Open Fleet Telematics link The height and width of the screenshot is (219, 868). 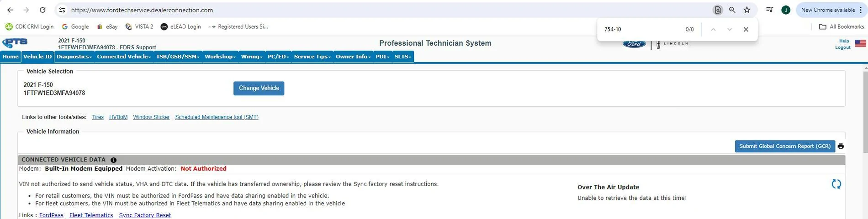coord(91,215)
